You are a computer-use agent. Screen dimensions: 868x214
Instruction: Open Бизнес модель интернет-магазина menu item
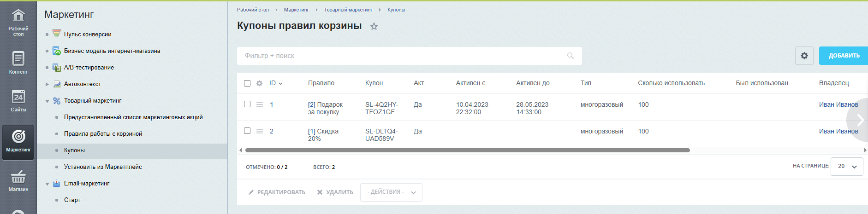click(112, 51)
